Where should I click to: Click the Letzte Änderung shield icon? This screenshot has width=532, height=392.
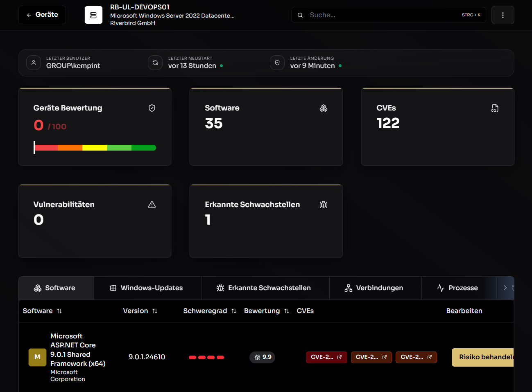click(277, 63)
